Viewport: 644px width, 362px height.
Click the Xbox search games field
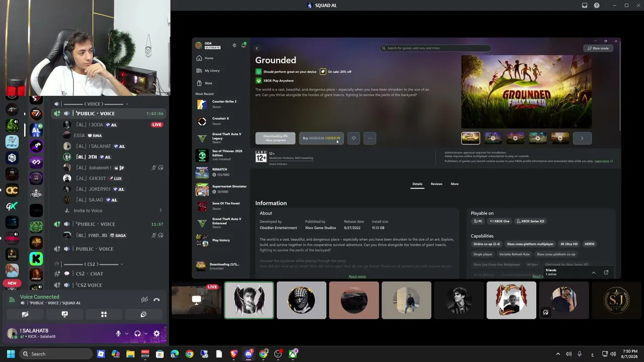[435, 48]
